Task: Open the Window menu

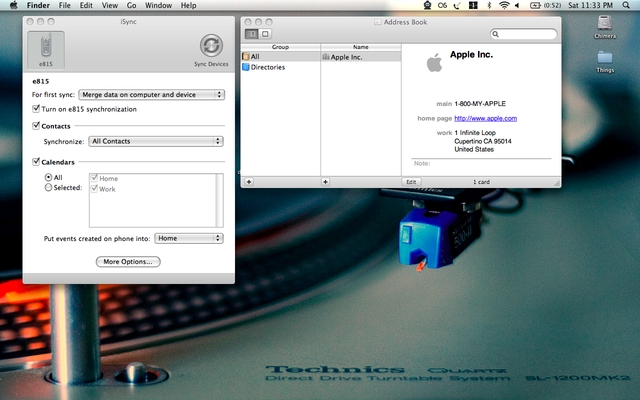Action: pos(158,5)
